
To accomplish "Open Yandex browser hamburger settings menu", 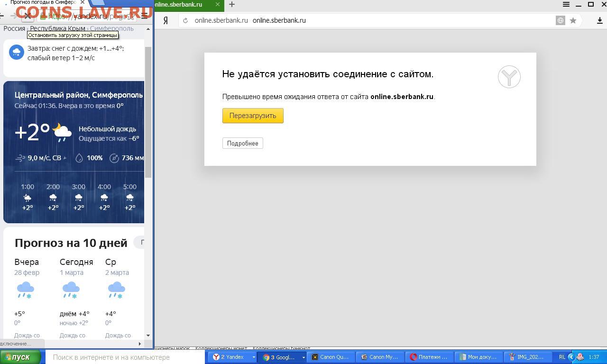I will click(566, 4).
